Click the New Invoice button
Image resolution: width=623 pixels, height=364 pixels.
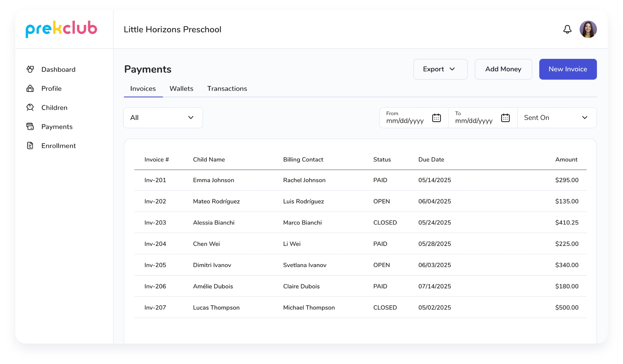click(x=568, y=69)
